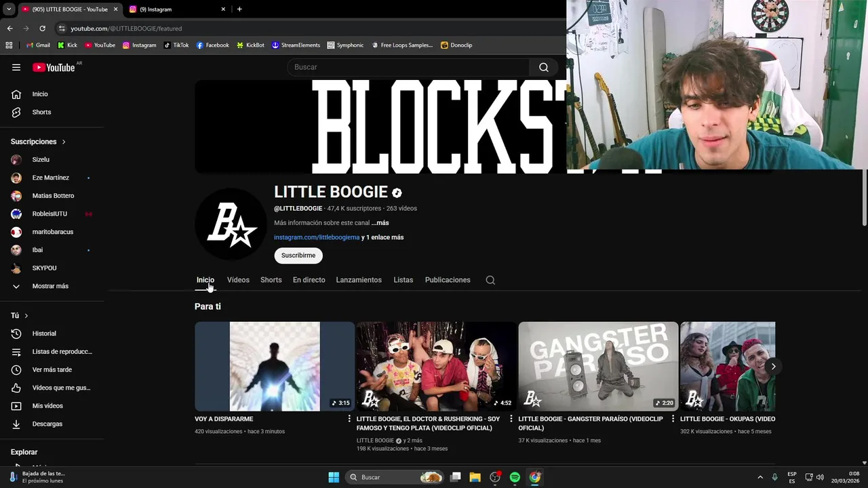The width and height of the screenshot is (868, 488).
Task: Open File Explorer from taskbar
Action: [475, 477]
